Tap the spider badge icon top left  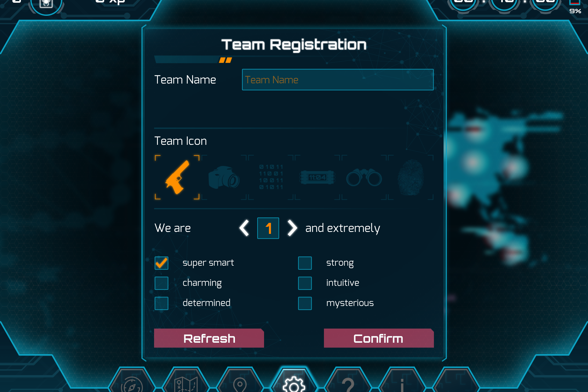[x=46, y=3]
